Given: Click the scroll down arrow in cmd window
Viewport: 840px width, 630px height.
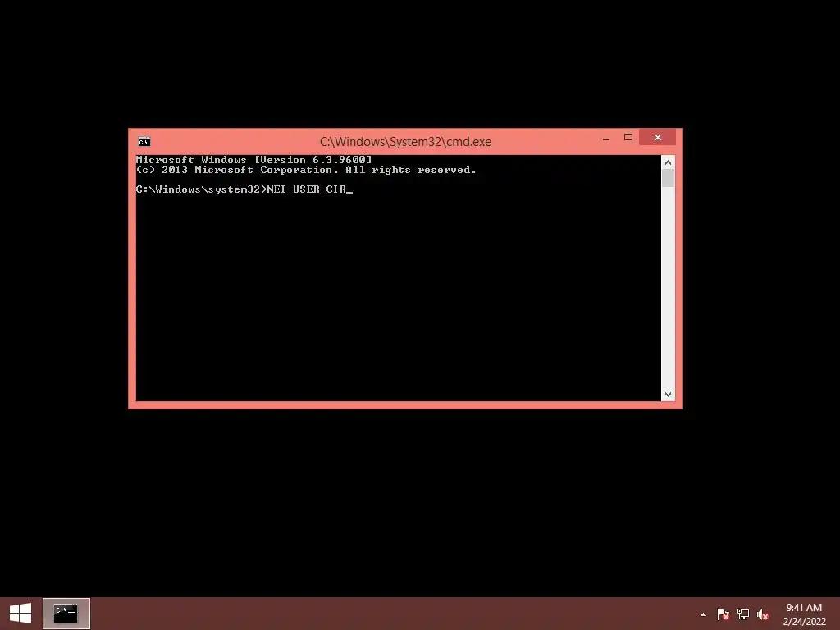Looking at the screenshot, I should click(x=668, y=395).
